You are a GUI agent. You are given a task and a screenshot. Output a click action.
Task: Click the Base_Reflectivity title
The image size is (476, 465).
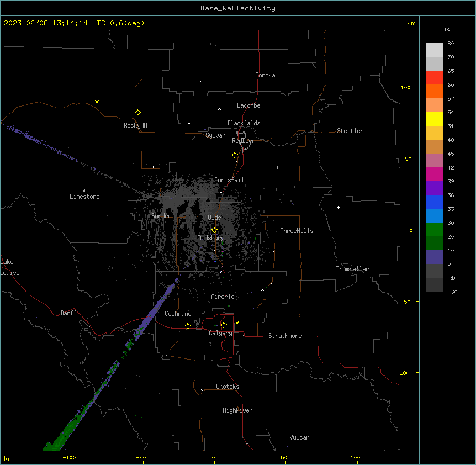[238, 8]
